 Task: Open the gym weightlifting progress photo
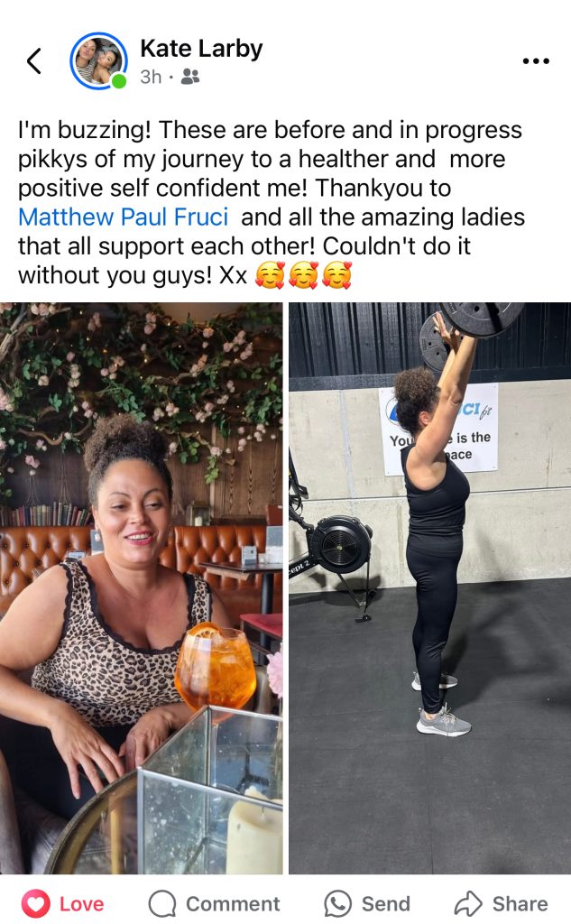(x=429, y=588)
